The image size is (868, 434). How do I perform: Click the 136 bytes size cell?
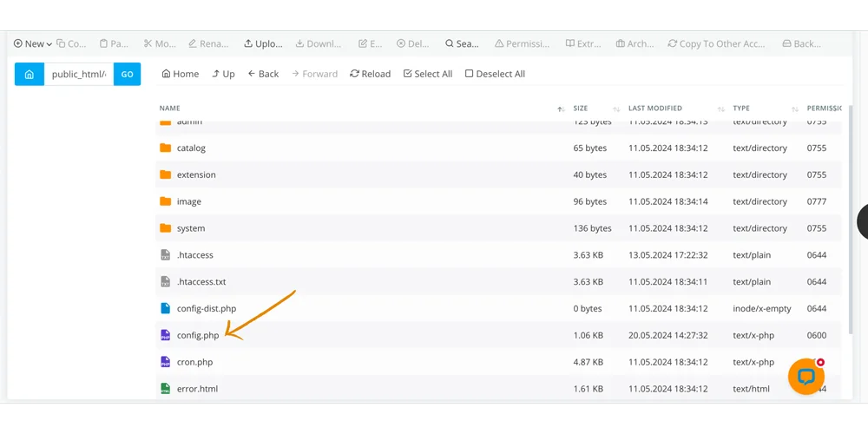(592, 228)
